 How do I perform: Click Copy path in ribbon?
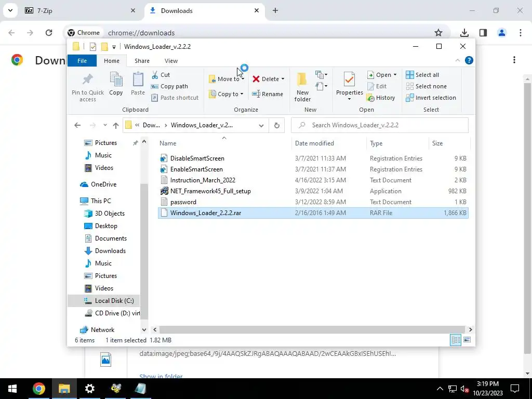coord(170,86)
